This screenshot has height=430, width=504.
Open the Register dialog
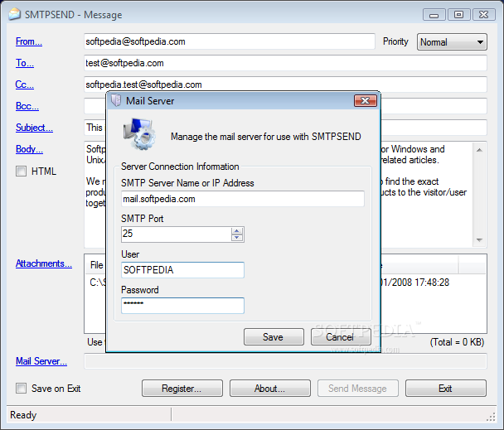coord(182,389)
